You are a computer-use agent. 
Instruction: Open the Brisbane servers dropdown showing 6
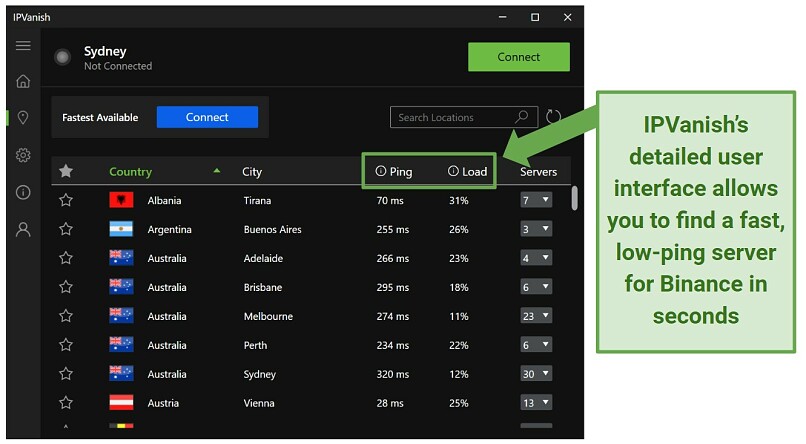(536, 287)
